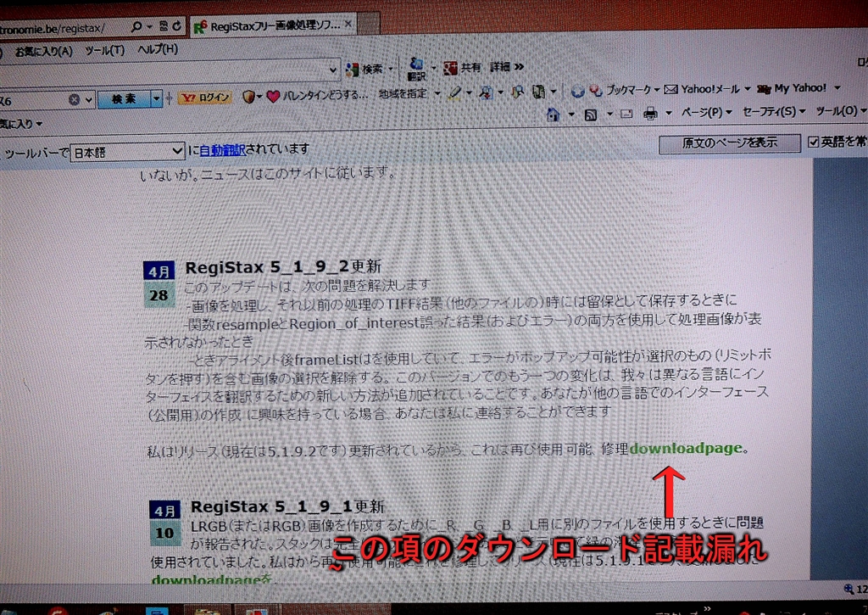
Task: Open the 日本語 language combo box
Action: (127, 152)
